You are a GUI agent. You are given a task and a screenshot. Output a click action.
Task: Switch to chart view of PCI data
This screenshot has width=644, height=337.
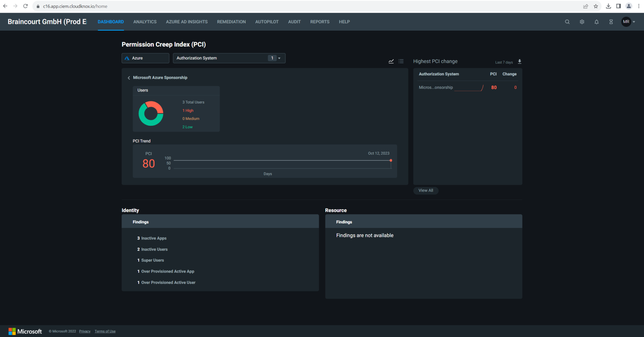pos(391,61)
